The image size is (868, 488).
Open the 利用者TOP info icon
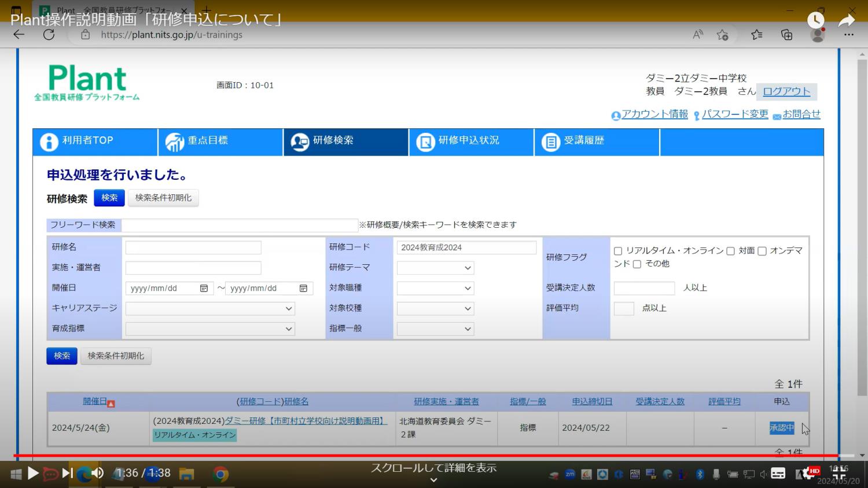[x=49, y=142]
